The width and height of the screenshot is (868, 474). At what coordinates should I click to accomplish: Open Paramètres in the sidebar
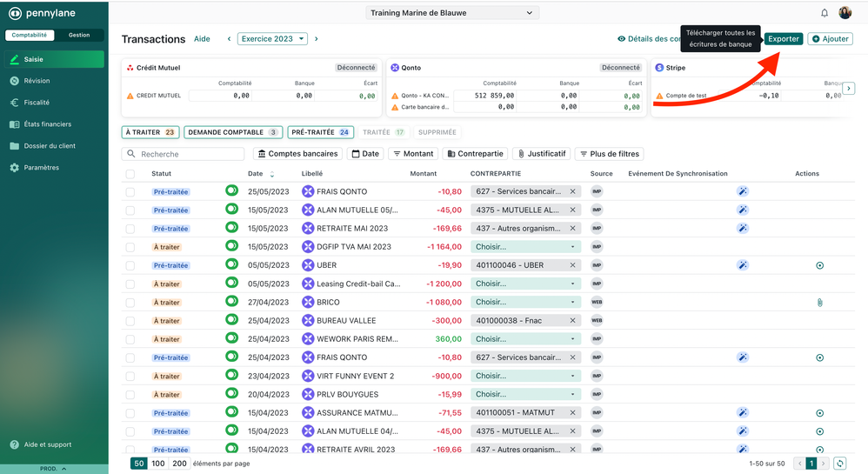(41, 168)
